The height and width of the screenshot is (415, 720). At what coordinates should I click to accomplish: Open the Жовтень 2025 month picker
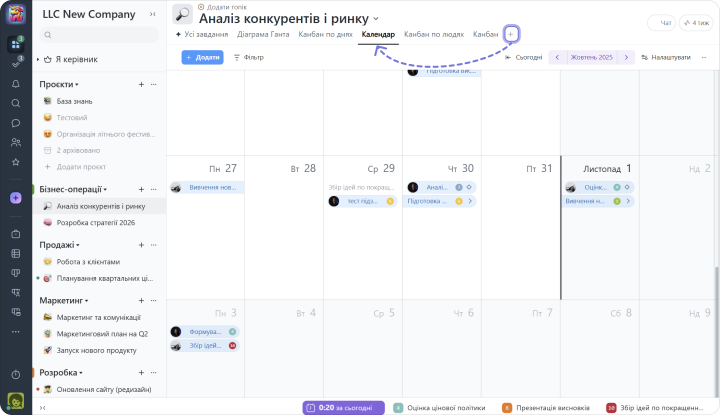pyautogui.click(x=591, y=57)
